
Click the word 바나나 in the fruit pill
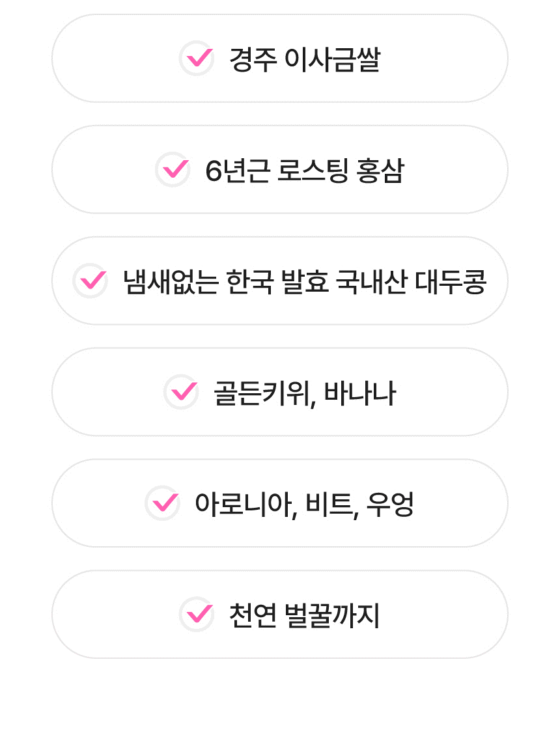(360, 393)
